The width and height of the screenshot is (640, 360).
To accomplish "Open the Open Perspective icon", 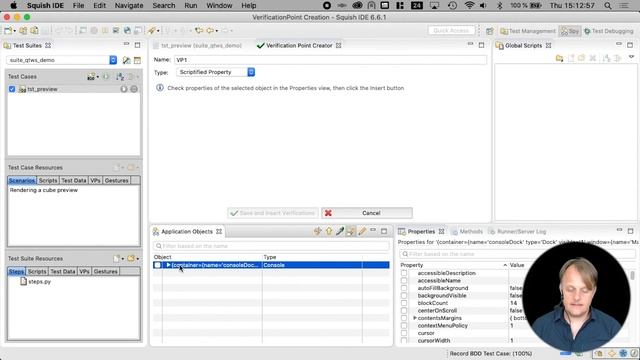I will click(x=490, y=31).
